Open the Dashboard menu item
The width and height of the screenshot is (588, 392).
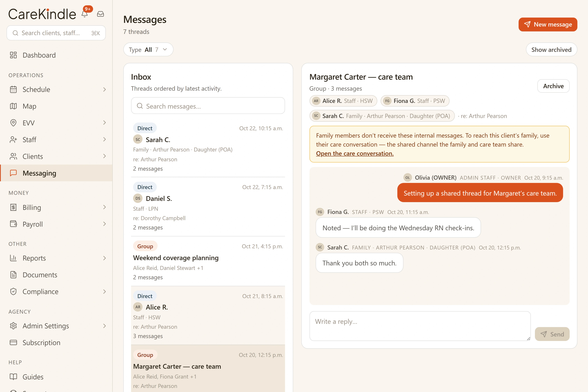56,55
